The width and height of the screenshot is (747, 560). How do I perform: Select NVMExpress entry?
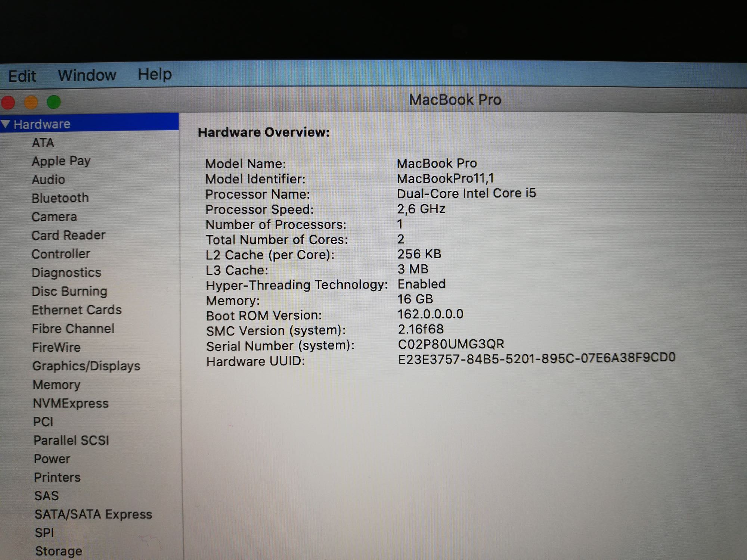click(x=71, y=403)
